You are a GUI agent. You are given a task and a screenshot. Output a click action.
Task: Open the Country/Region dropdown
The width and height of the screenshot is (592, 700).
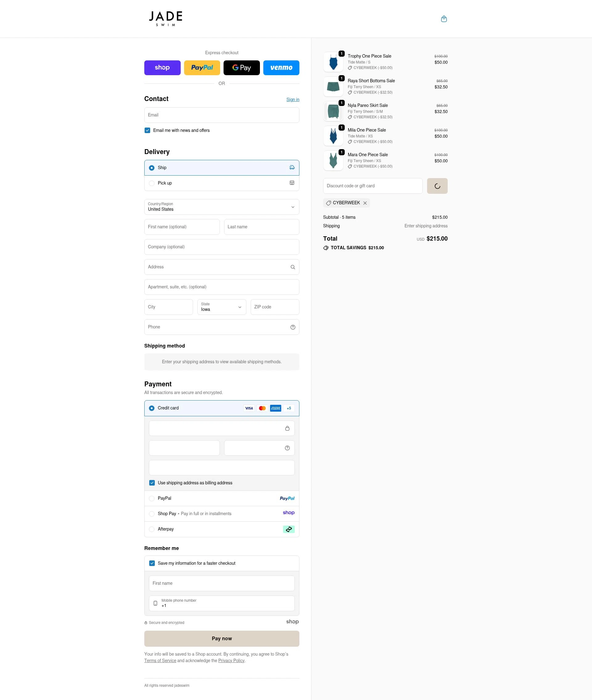point(221,207)
